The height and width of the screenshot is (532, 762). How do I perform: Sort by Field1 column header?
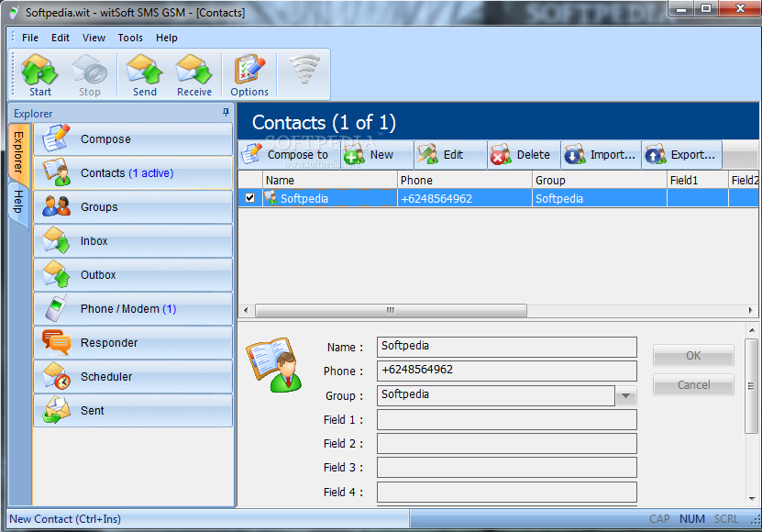point(698,180)
